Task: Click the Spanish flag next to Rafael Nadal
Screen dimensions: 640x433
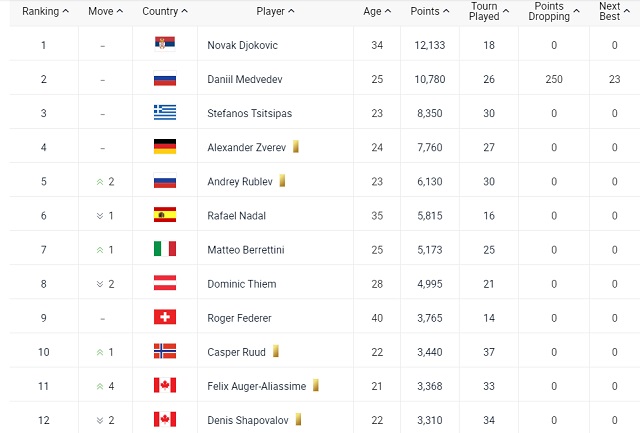Action: pyautogui.click(x=164, y=215)
